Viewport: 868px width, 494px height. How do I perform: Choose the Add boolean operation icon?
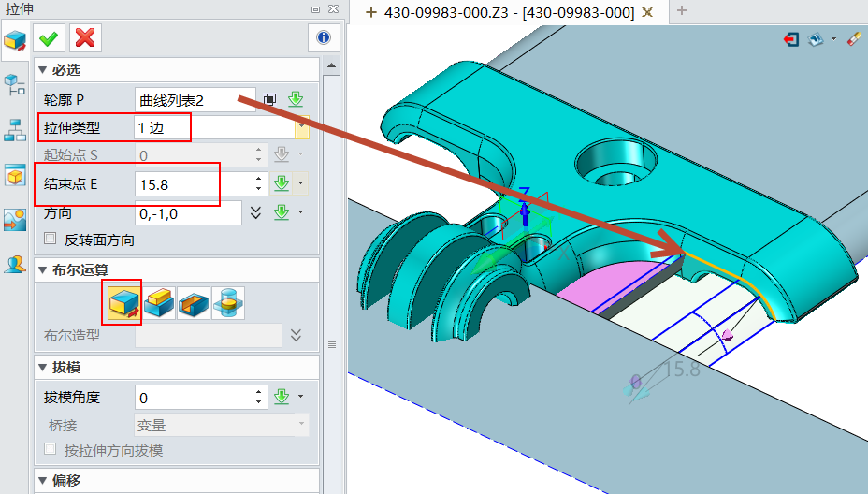tap(157, 303)
